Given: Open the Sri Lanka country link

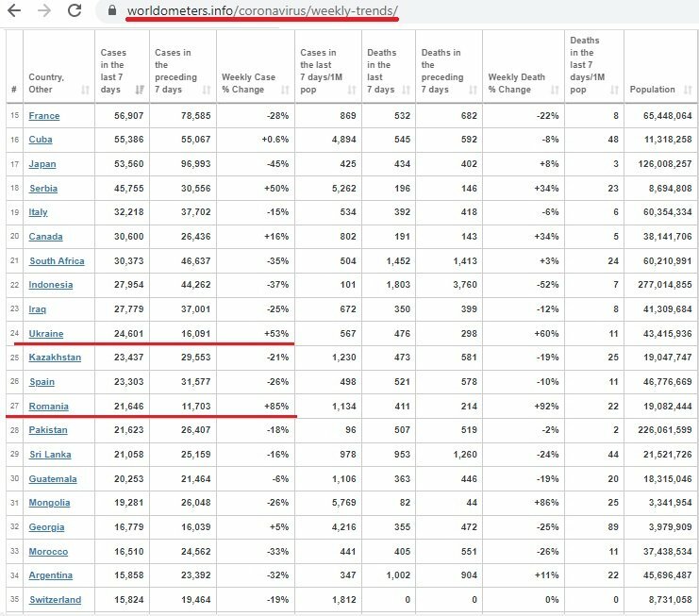Looking at the screenshot, I should pos(50,455).
